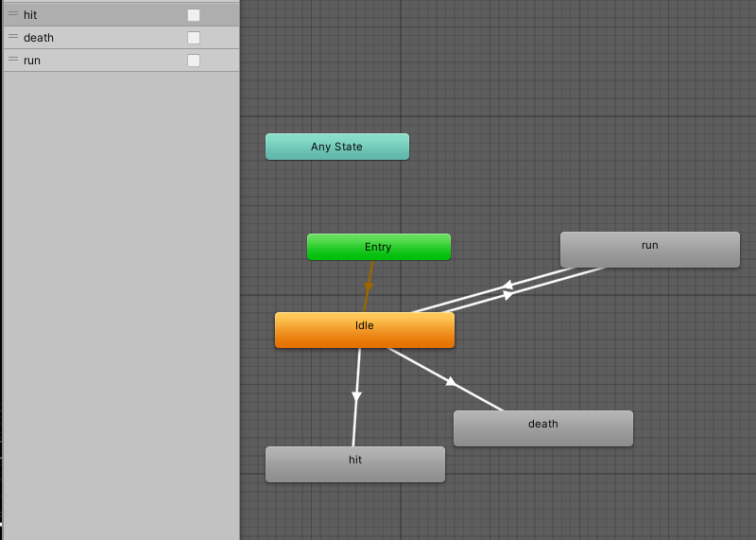
Task: Select the Idle to run transition arrow
Action: pos(509,295)
